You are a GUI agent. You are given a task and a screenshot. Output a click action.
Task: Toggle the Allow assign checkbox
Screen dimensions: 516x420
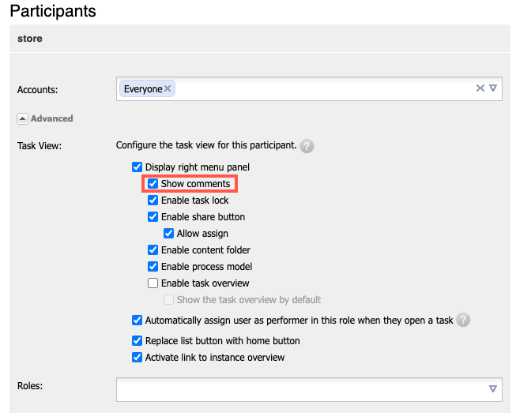[x=168, y=234]
